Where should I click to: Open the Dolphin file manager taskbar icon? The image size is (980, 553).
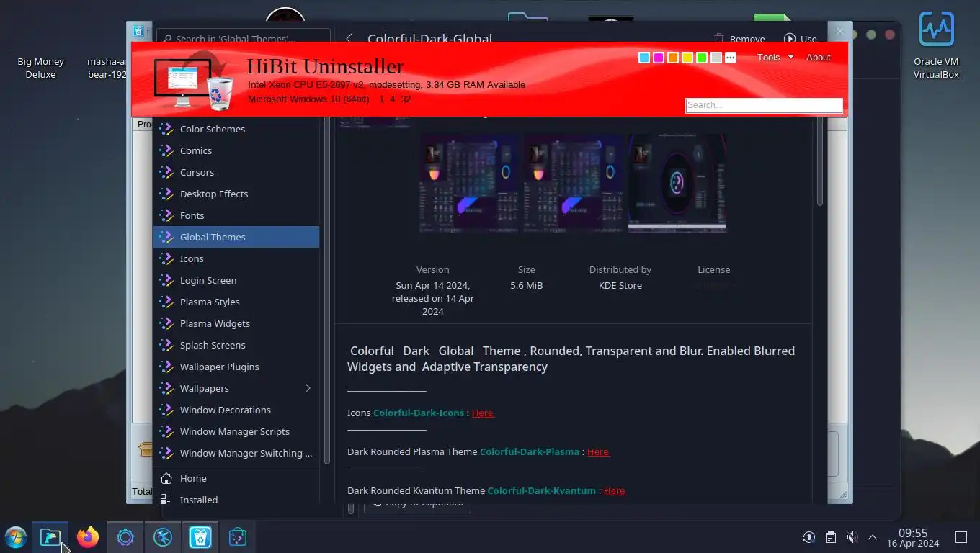[x=50, y=537]
